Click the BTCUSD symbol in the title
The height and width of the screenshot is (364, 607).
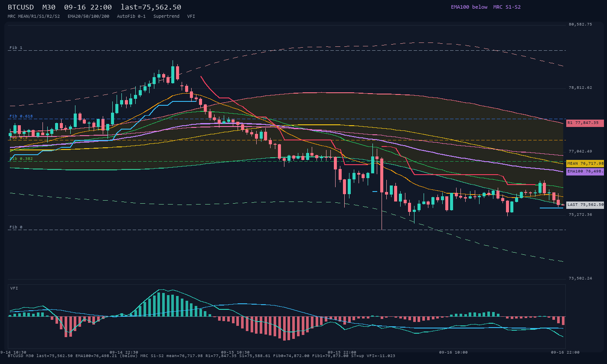(21, 7)
